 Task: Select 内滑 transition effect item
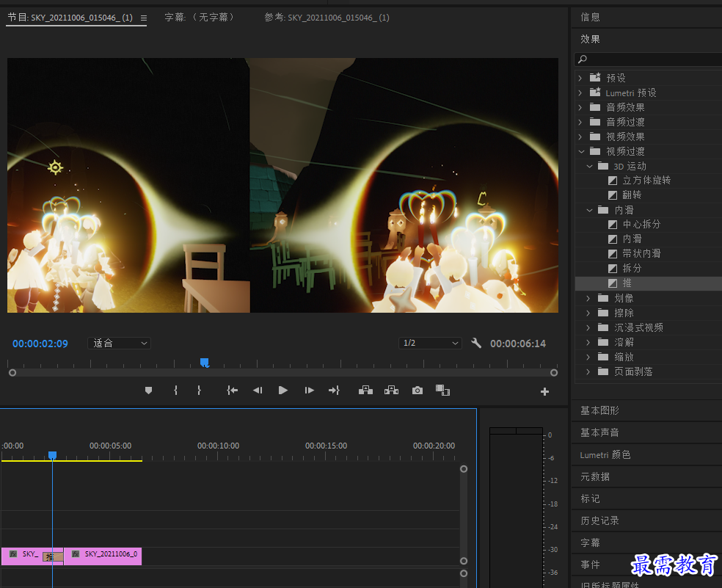pos(632,239)
